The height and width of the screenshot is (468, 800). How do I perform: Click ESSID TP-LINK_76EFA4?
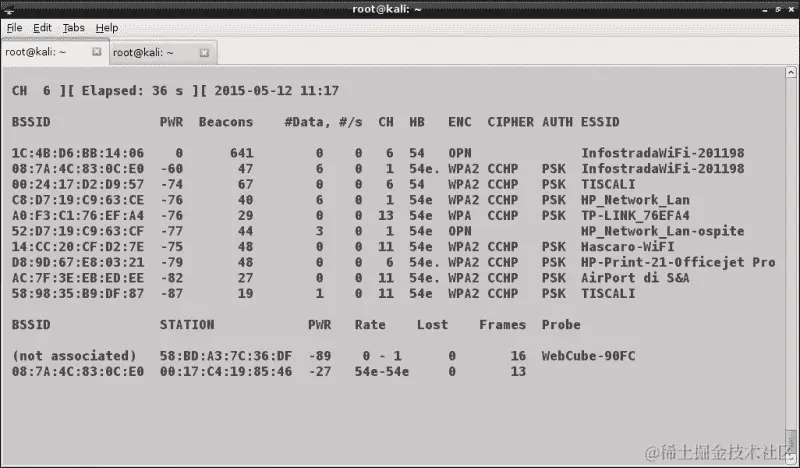coord(635,215)
